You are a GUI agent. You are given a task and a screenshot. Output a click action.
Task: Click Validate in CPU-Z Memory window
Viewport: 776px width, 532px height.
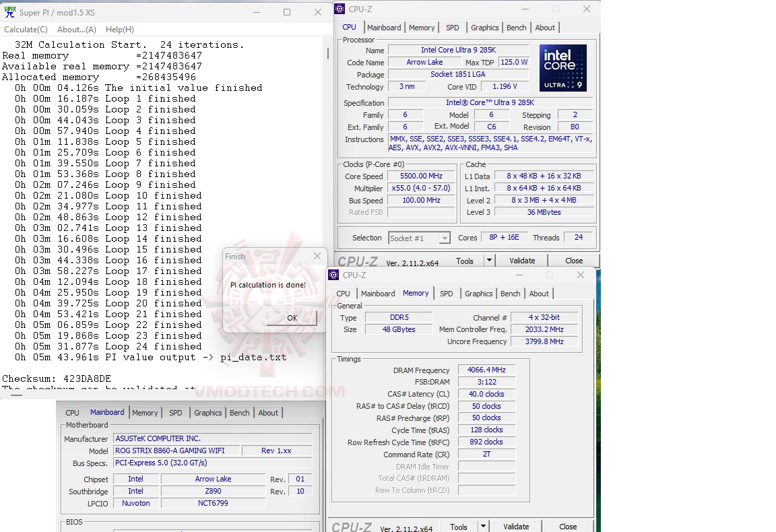coord(516,527)
